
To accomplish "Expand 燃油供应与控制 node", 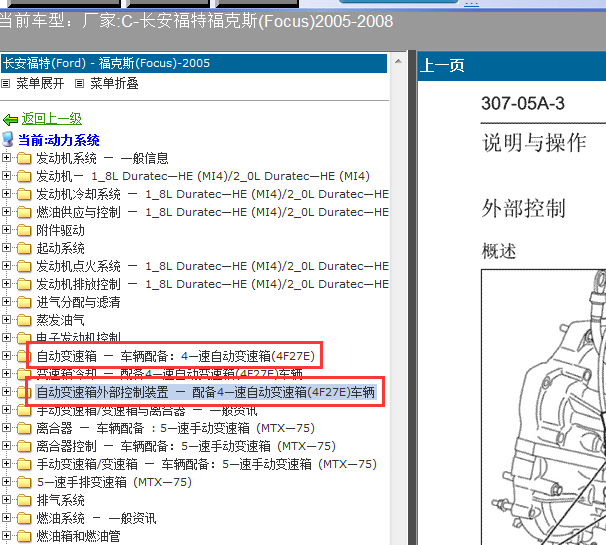I will [6, 212].
